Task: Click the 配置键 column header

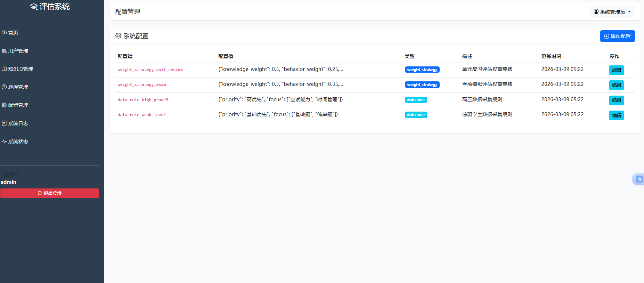Action: click(x=125, y=56)
